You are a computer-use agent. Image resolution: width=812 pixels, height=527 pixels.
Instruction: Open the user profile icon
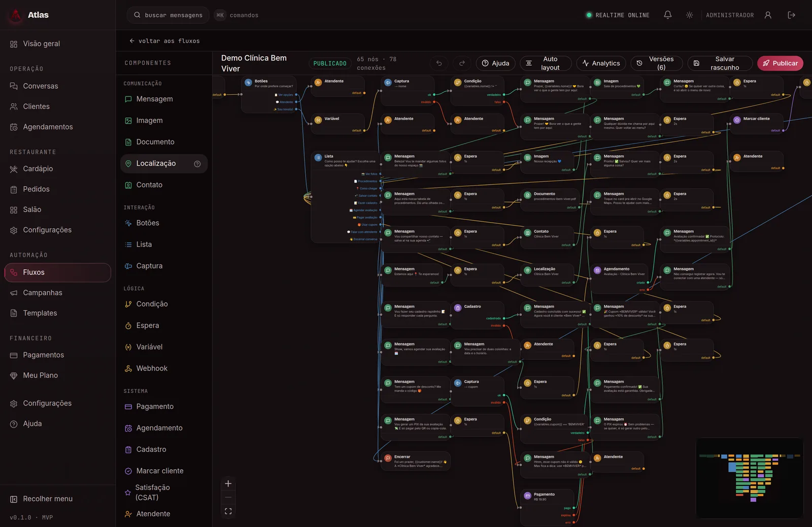point(768,15)
